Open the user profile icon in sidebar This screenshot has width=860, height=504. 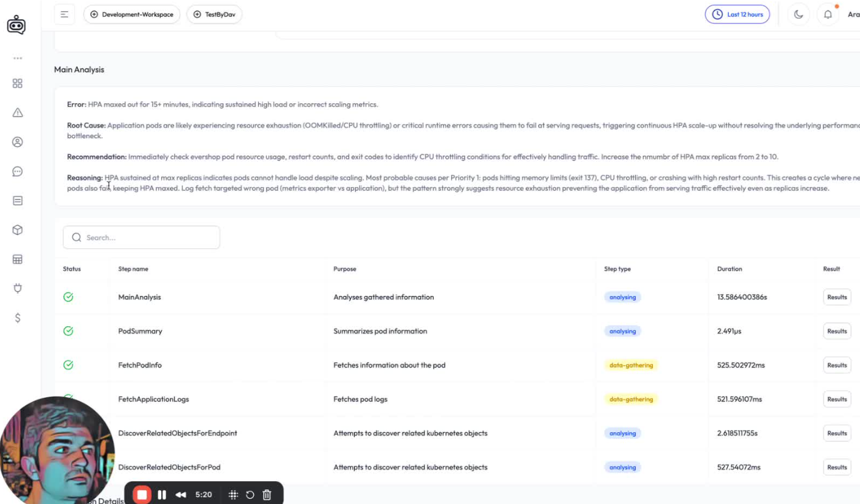(17, 142)
